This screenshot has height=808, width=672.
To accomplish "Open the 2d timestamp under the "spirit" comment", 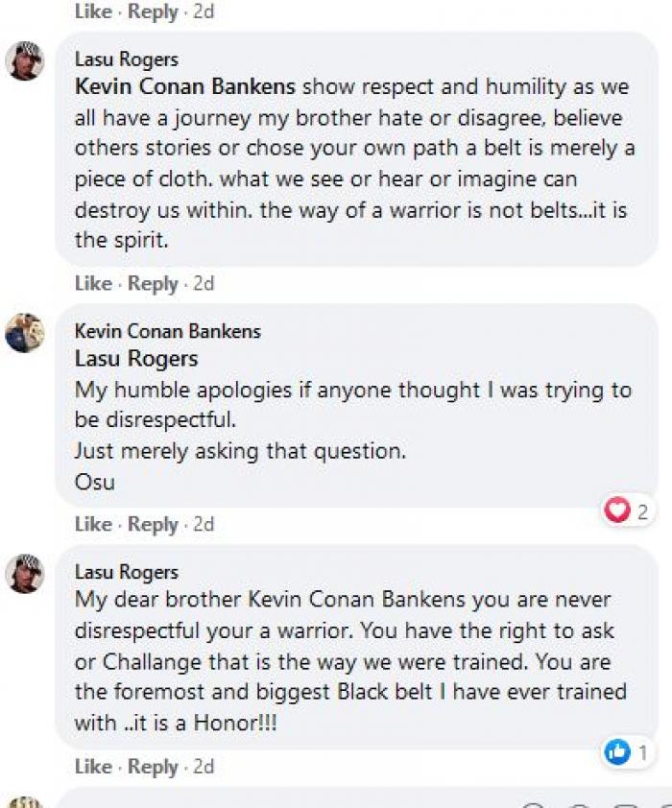I will coord(204,283).
